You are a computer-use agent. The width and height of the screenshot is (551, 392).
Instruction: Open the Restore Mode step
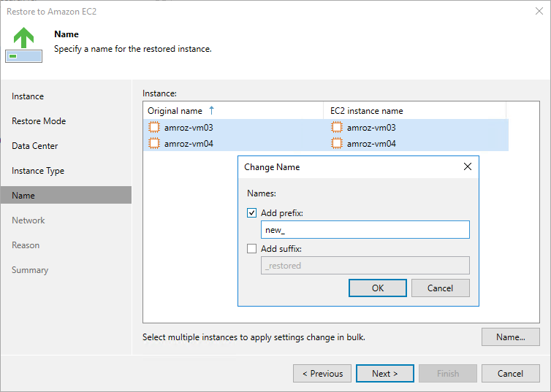(39, 121)
